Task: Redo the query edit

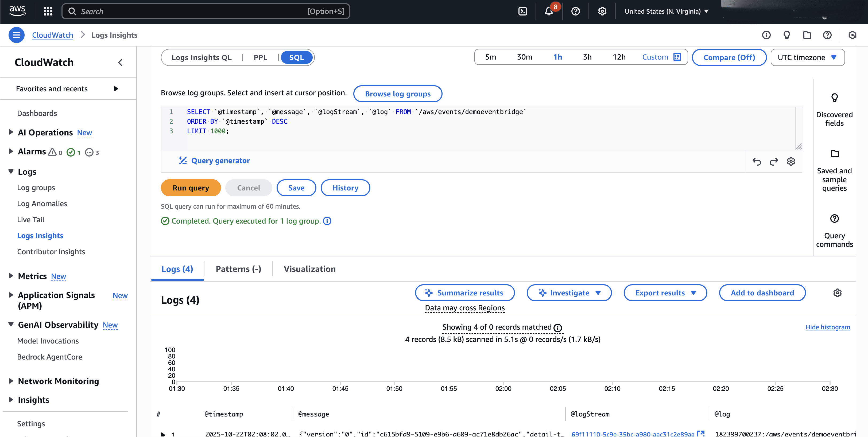Action: (774, 161)
